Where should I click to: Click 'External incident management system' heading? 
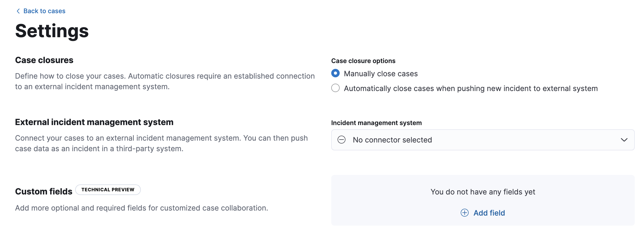click(94, 122)
